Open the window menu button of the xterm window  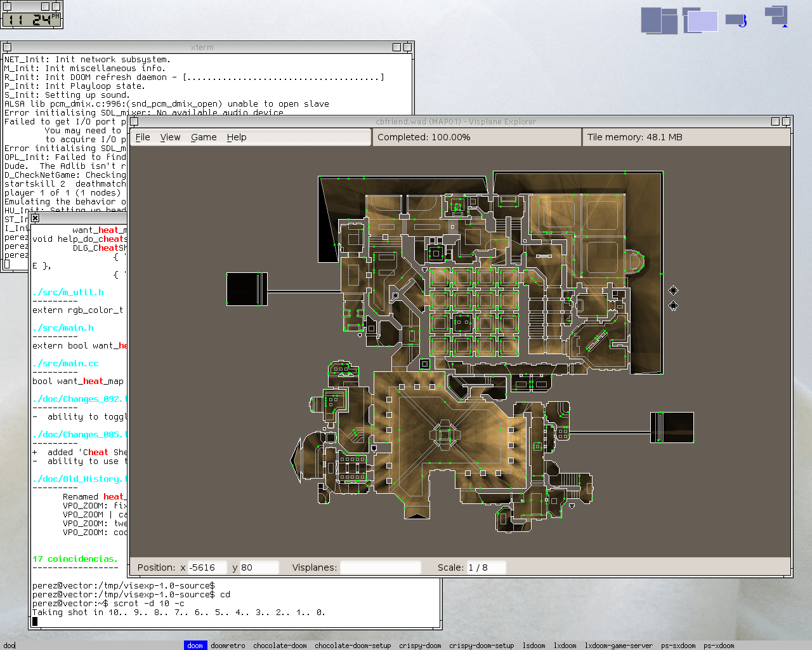click(7, 47)
